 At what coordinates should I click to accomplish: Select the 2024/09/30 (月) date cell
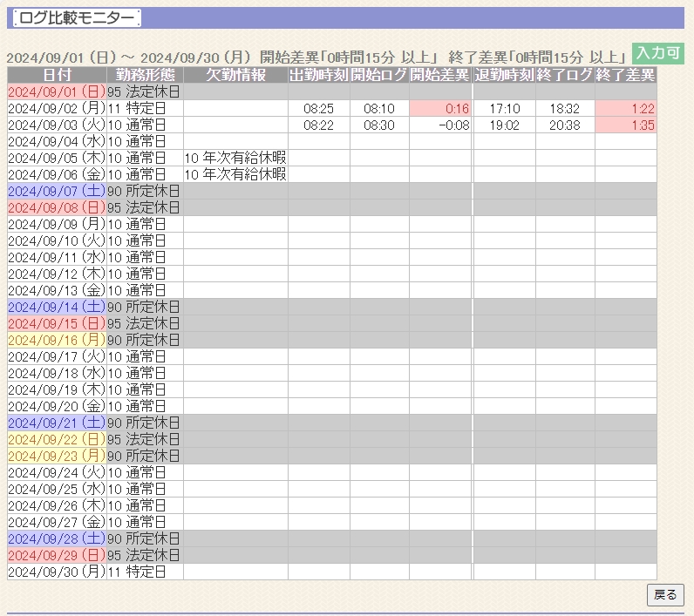tap(57, 572)
